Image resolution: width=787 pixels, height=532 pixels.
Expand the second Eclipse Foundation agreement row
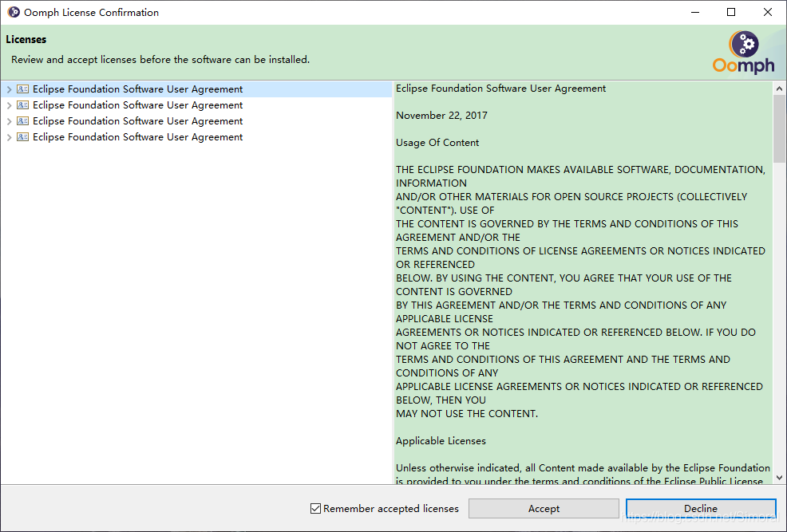point(9,106)
